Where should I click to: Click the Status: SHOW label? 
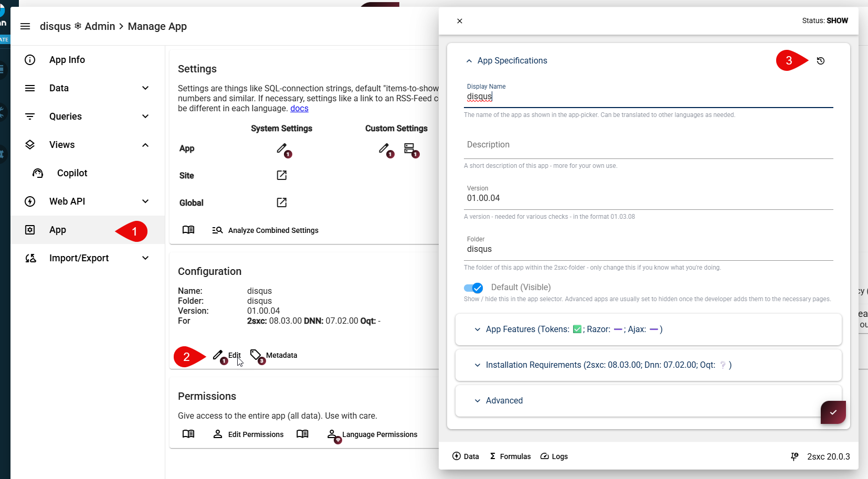825,20
